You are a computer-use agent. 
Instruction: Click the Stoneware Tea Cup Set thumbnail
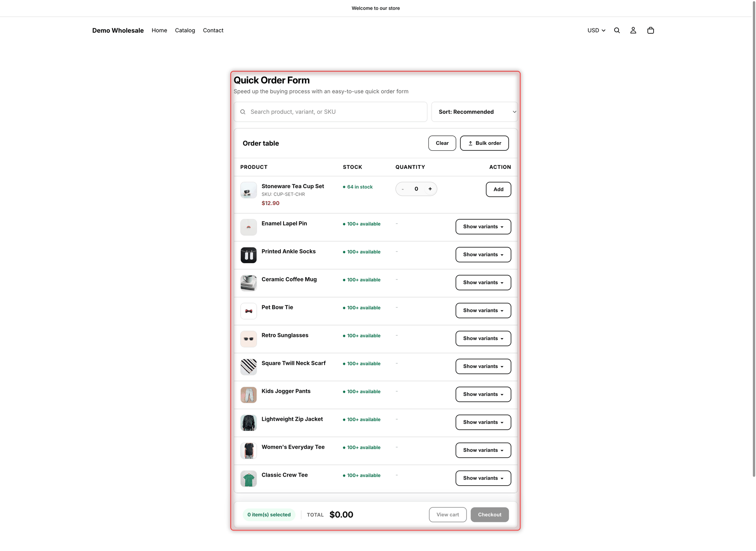tap(248, 190)
